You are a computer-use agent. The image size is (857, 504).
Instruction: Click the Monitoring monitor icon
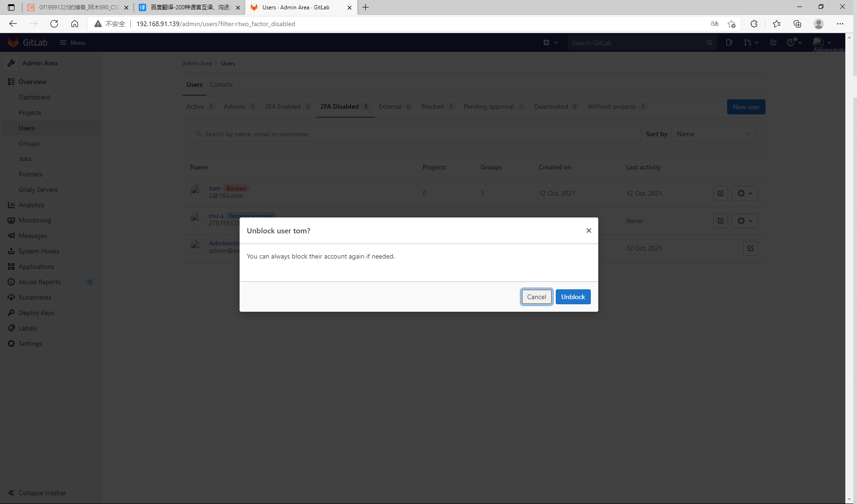(11, 220)
